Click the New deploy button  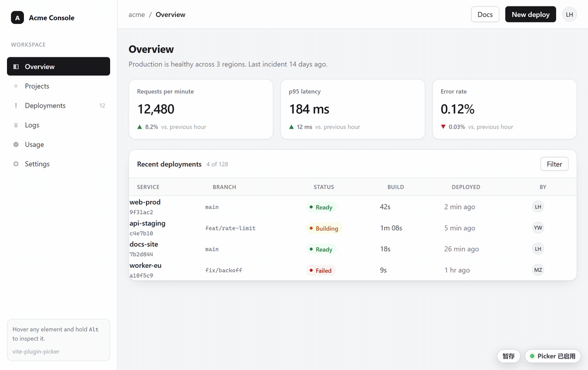(x=530, y=14)
